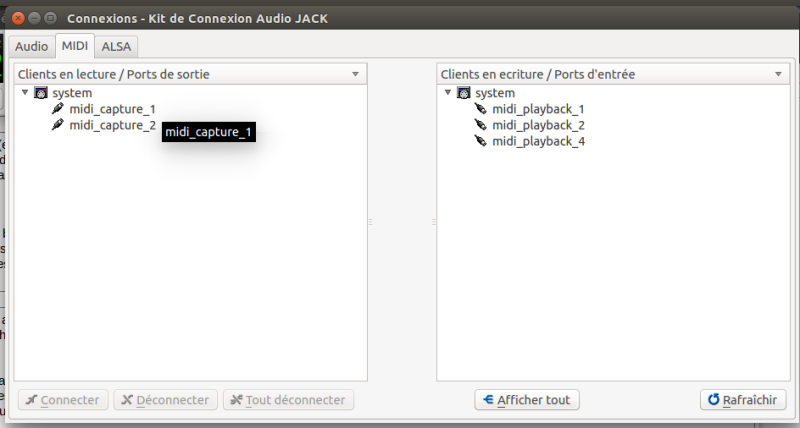Click the plug icon beside midi_playback_1
The height and width of the screenshot is (428, 800).
[x=481, y=109]
